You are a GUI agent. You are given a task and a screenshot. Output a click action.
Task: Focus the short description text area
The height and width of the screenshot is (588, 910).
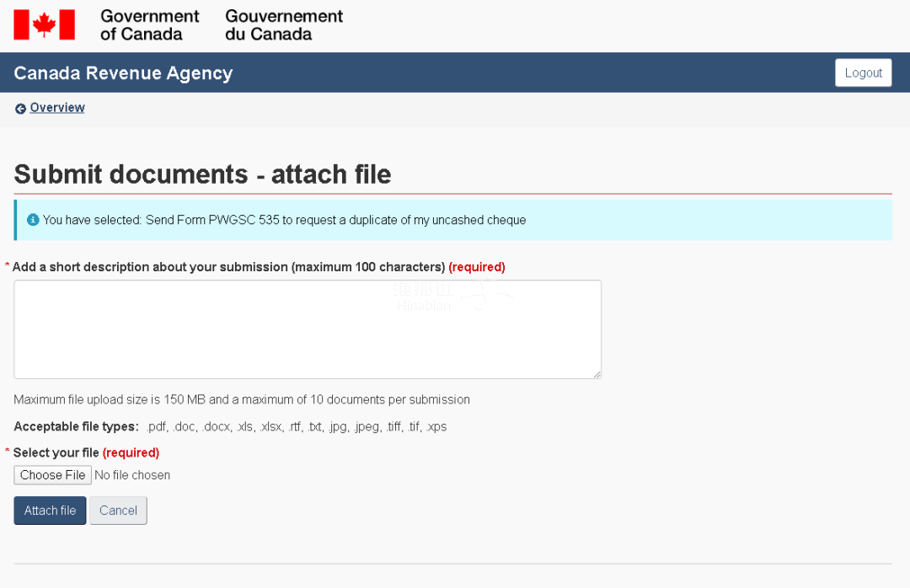[308, 329]
